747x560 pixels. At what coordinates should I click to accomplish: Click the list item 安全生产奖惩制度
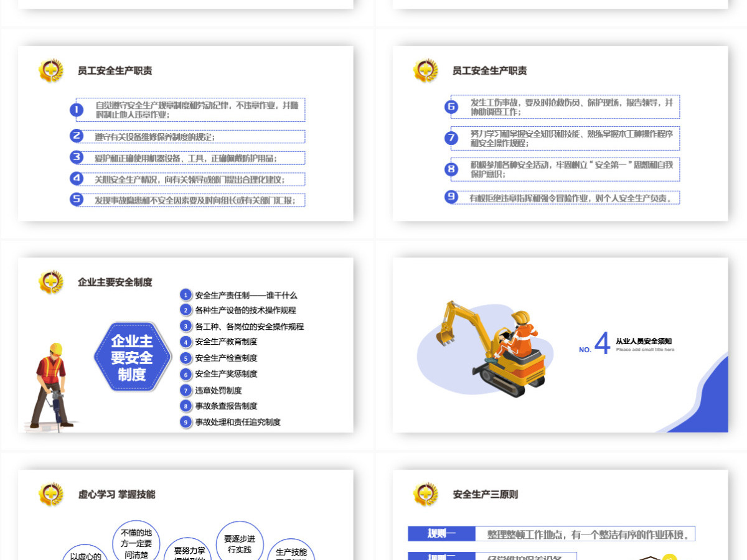[x=227, y=374]
